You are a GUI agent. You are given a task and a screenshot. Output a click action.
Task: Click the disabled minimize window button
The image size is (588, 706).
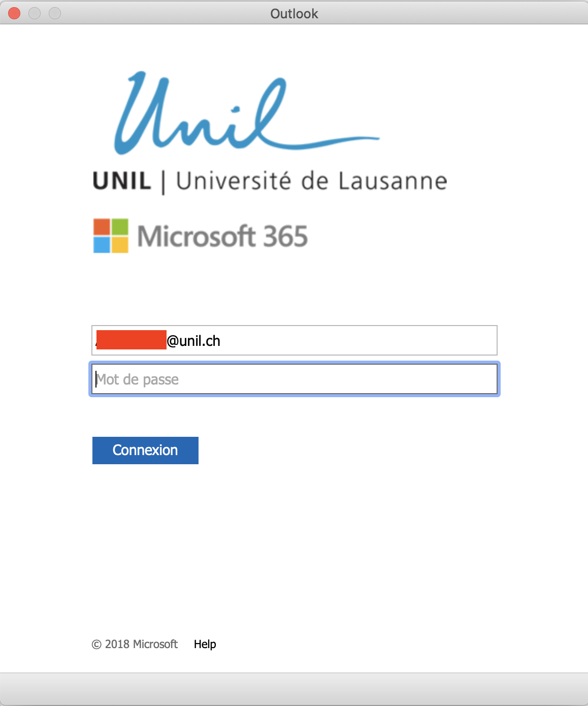pyautogui.click(x=35, y=13)
